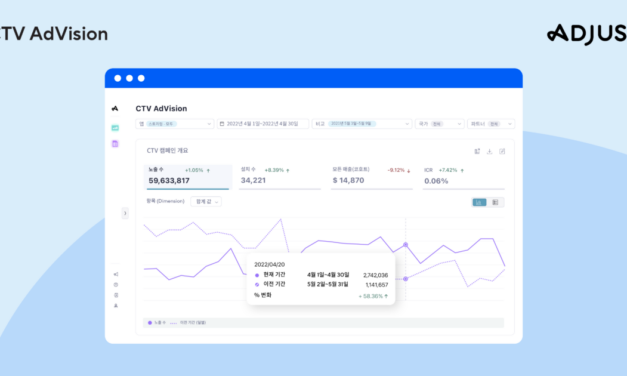Click the share icon beside download
The image size is (627, 376).
coord(477,151)
